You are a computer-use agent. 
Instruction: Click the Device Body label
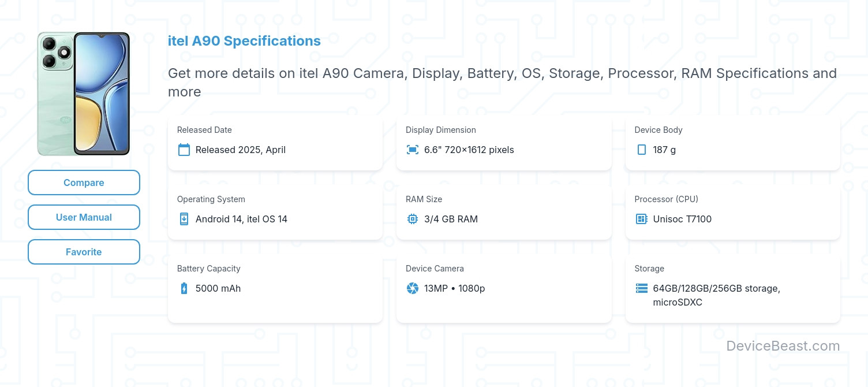[x=659, y=130]
